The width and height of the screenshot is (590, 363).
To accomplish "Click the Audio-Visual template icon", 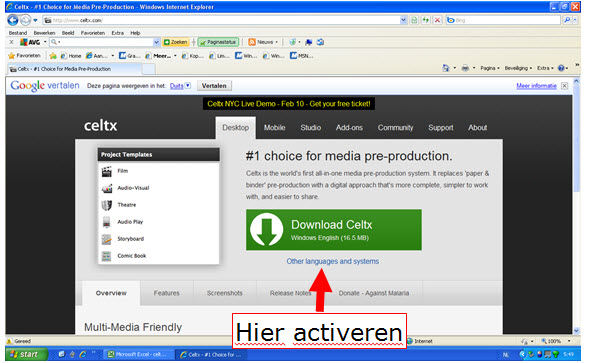I will click(107, 188).
